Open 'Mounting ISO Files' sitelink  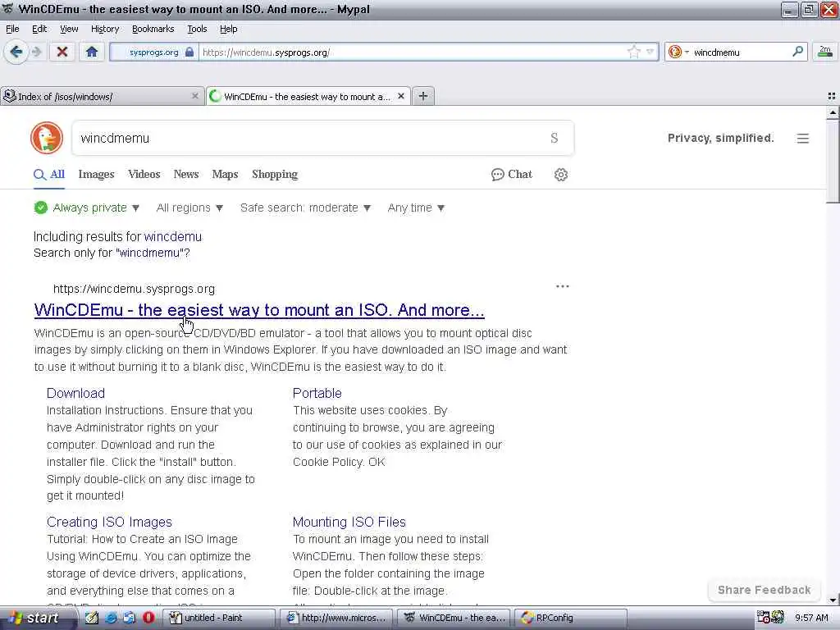349,522
